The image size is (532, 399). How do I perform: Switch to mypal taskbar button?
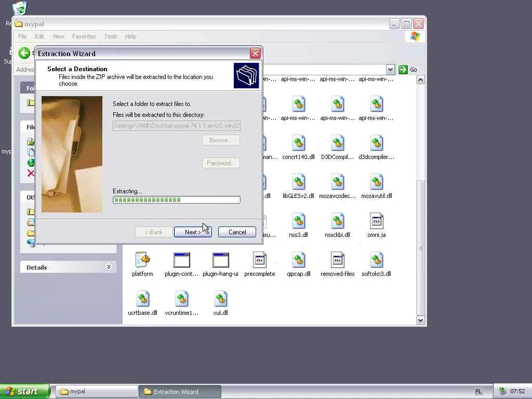tap(97, 392)
